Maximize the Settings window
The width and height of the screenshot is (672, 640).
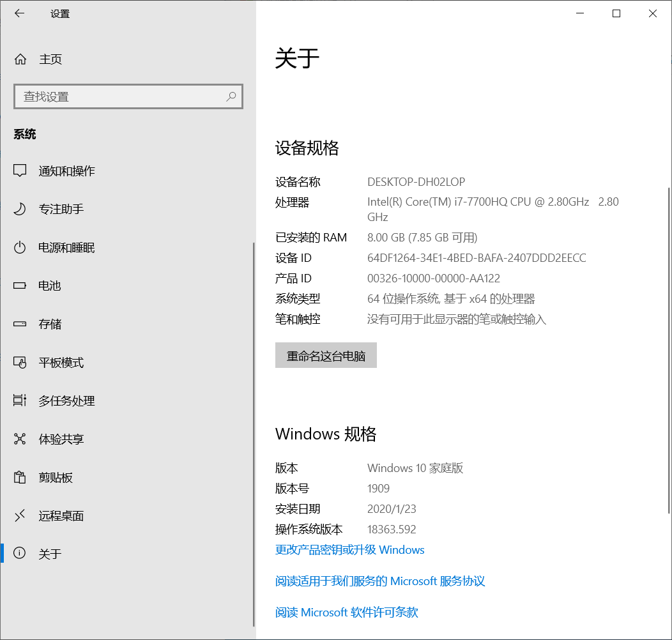pos(616,13)
